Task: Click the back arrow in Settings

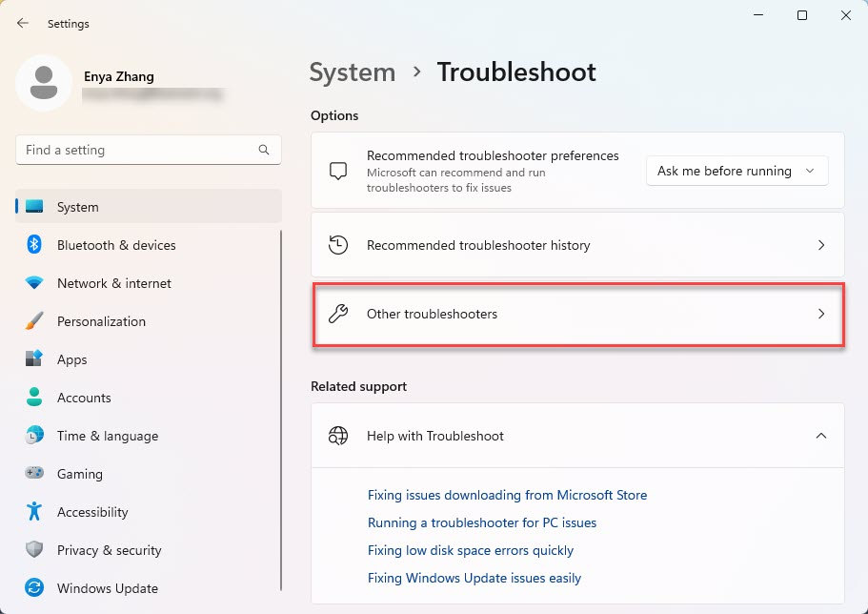Action: (23, 23)
